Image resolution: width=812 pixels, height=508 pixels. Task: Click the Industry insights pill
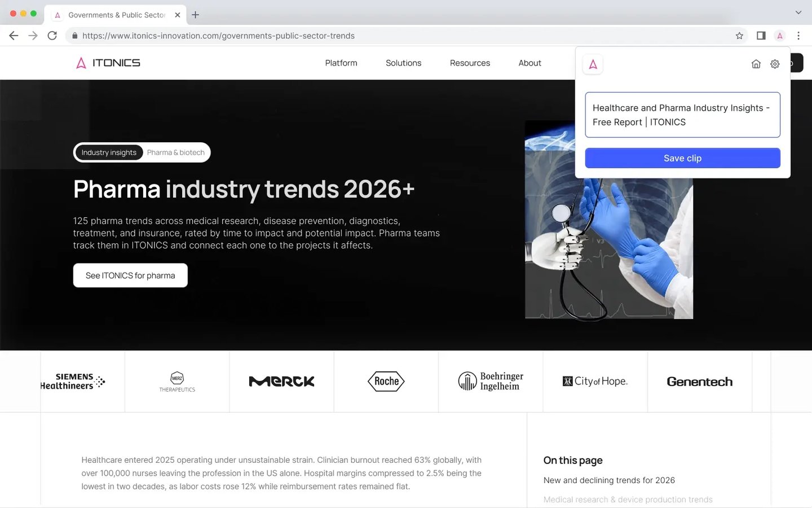pos(109,152)
